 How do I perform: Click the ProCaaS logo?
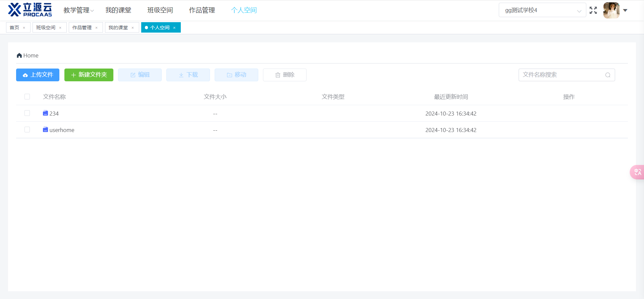(30, 10)
